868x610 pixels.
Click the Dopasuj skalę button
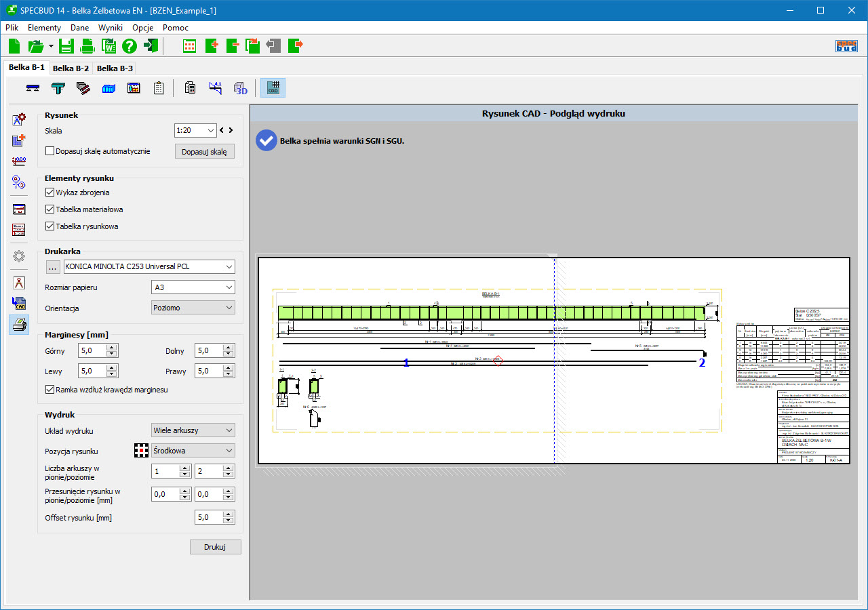coord(204,151)
